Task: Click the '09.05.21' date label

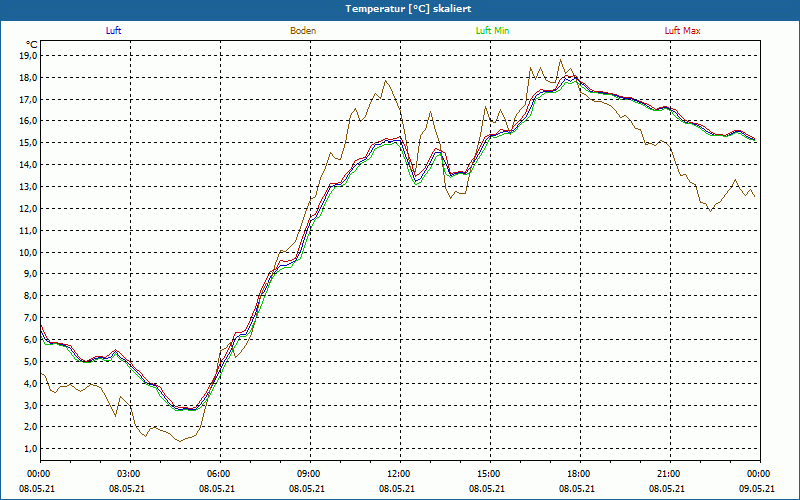Action: [757, 489]
